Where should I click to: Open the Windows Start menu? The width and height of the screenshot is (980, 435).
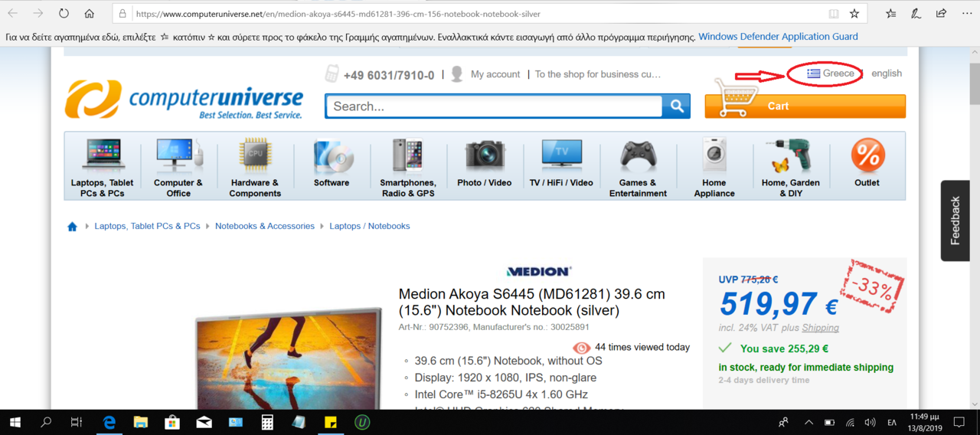point(15,422)
